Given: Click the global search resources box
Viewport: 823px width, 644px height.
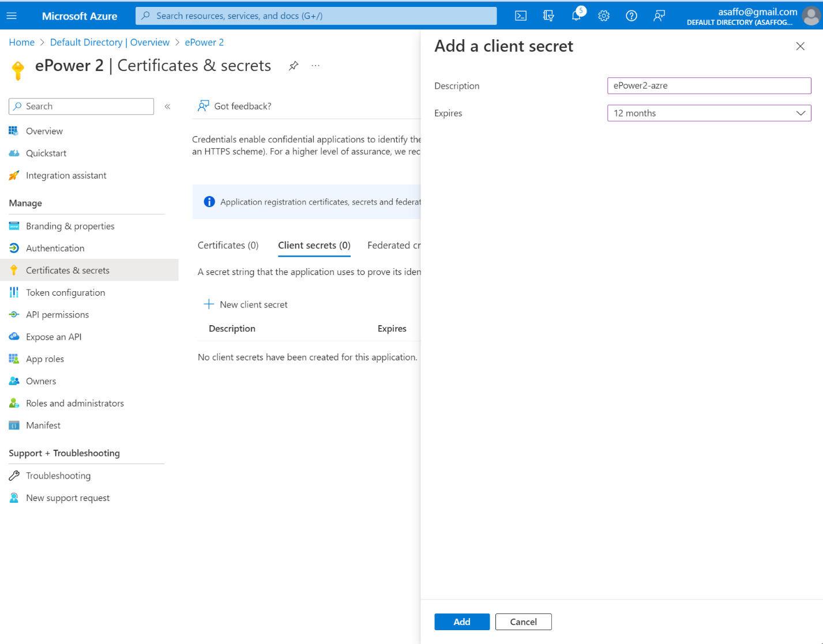Looking at the screenshot, I should click(x=316, y=16).
